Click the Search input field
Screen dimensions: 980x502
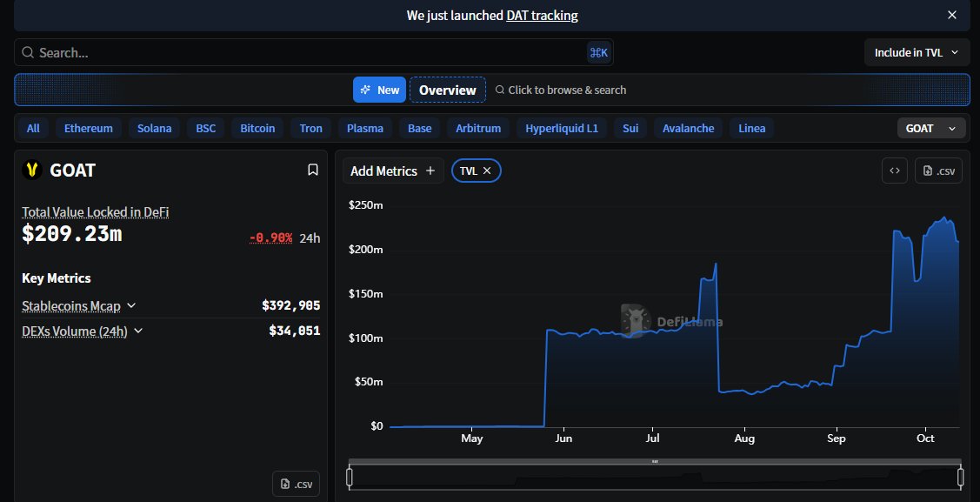click(x=314, y=52)
